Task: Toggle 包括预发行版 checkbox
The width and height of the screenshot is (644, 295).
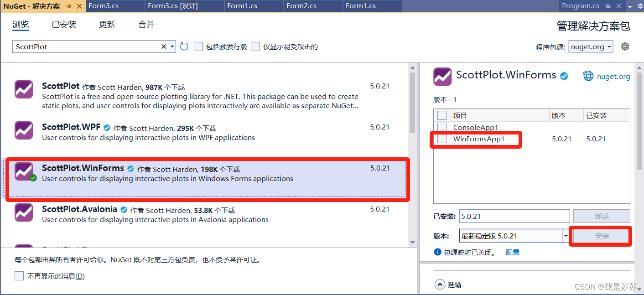Action: tap(198, 47)
